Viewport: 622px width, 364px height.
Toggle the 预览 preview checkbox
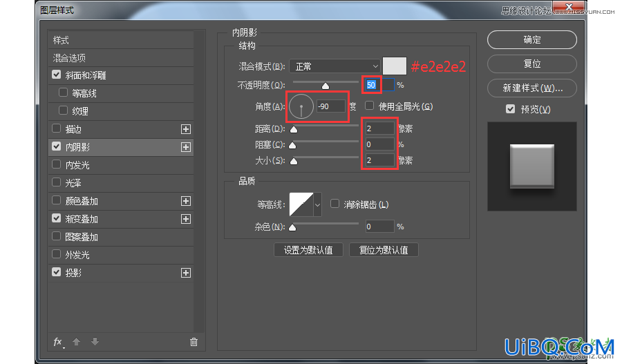pyautogui.click(x=511, y=108)
